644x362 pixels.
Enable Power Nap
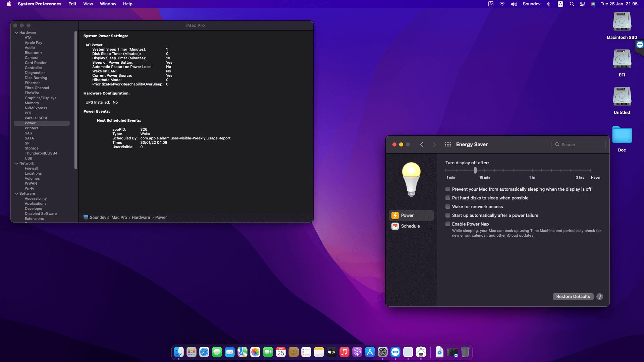coord(448,224)
